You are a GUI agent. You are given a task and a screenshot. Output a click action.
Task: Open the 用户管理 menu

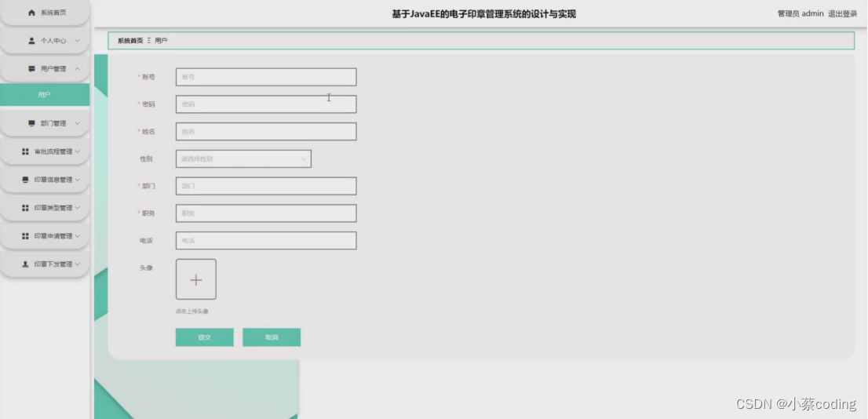45,68
